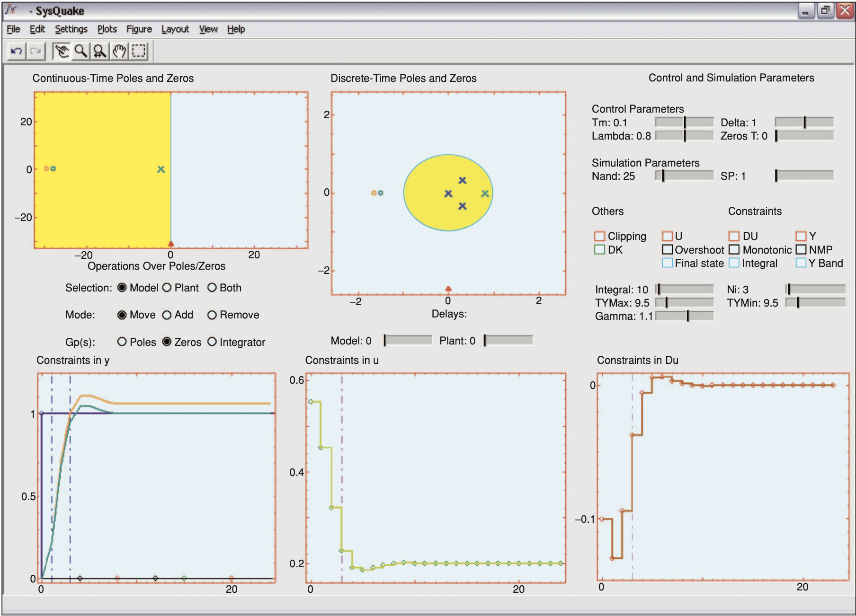Image resolution: width=856 pixels, height=616 pixels.
Task: Click the Redo arrow in toolbar
Action: point(36,51)
